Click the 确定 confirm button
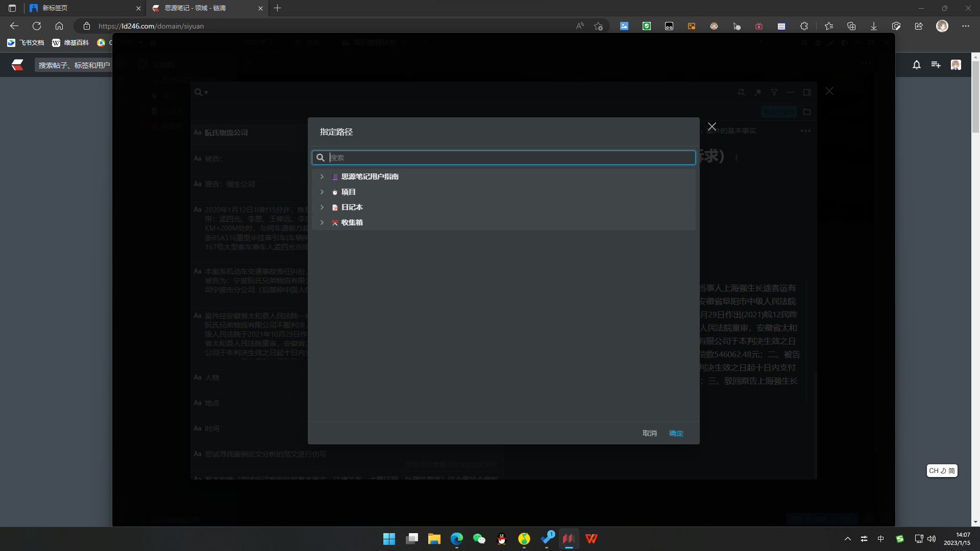 [676, 433]
